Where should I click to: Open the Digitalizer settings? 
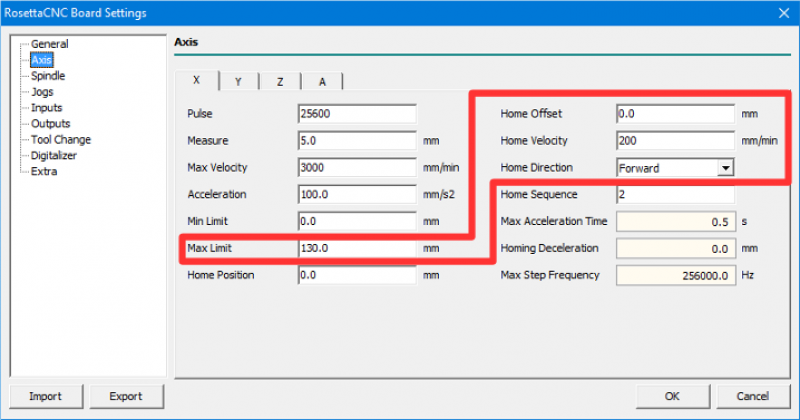[54, 156]
